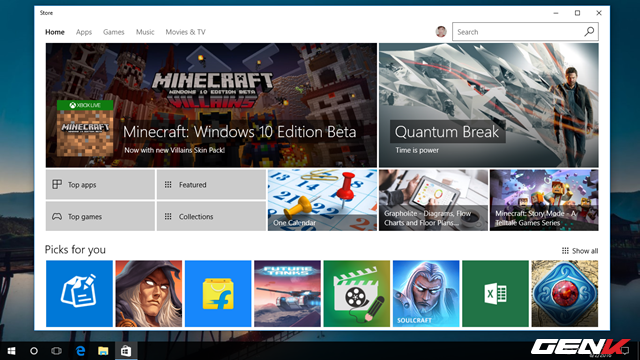Open the Top games button

100,216
